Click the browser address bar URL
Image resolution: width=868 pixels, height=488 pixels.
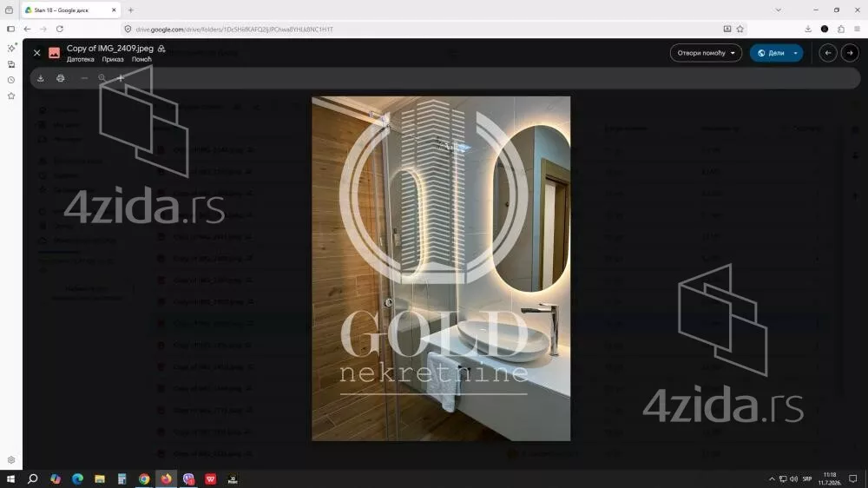pos(234,29)
